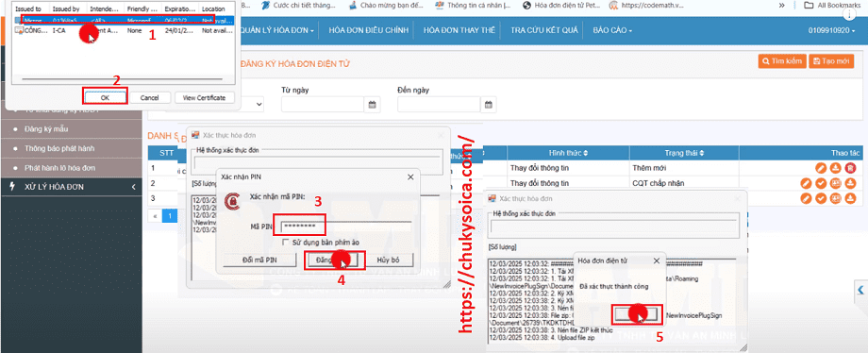Click the checkmark icon in the row numbered 3
The image size is (868, 353).
pyautogui.click(x=821, y=198)
